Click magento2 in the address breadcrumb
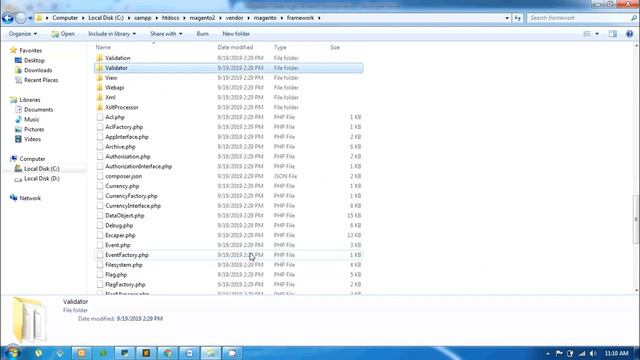The height and width of the screenshot is (360, 640). pyautogui.click(x=202, y=18)
